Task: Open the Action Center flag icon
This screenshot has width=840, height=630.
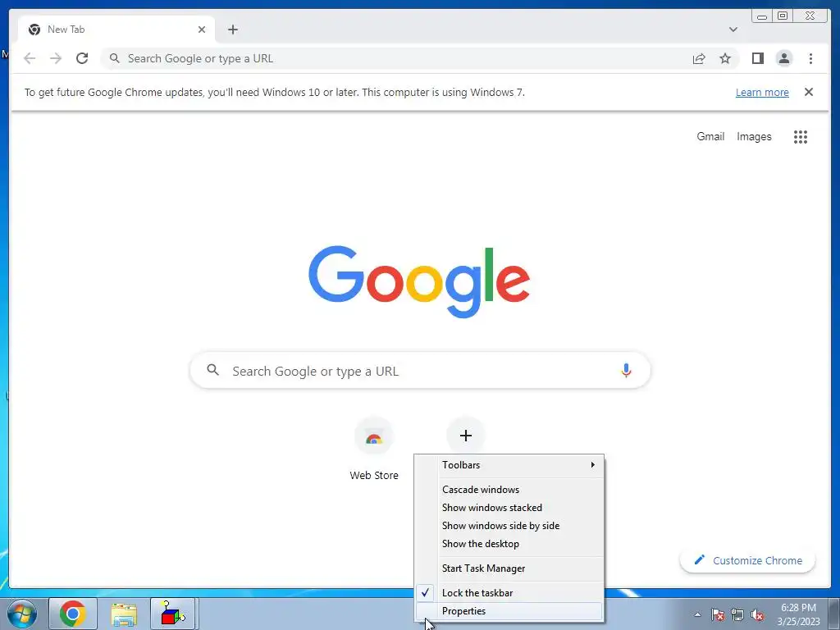Action: [718, 614]
